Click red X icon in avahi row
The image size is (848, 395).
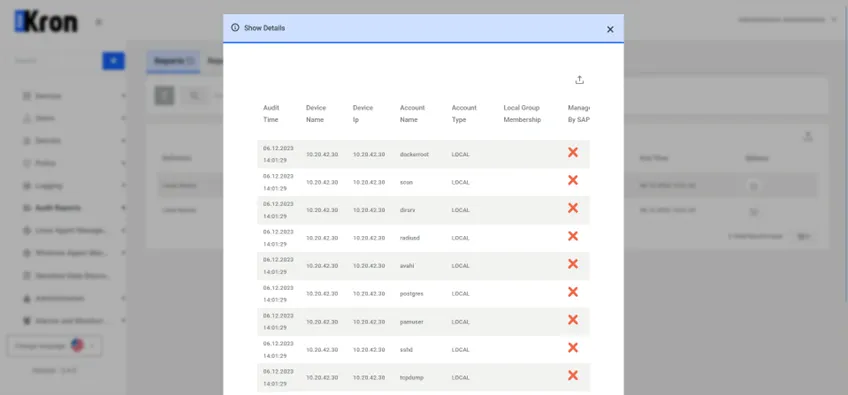(573, 264)
